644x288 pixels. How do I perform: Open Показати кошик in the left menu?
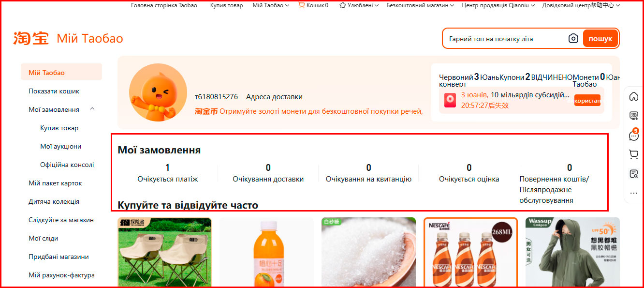pos(54,91)
